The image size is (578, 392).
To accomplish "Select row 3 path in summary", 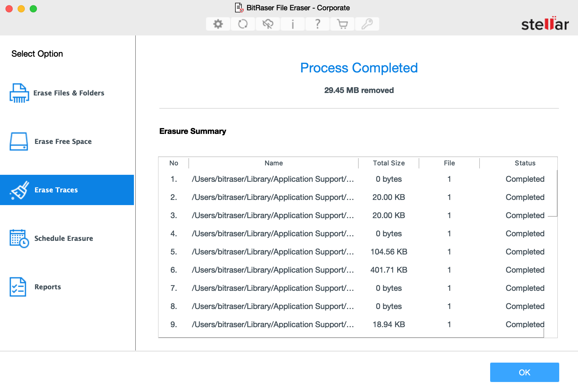I will [273, 215].
